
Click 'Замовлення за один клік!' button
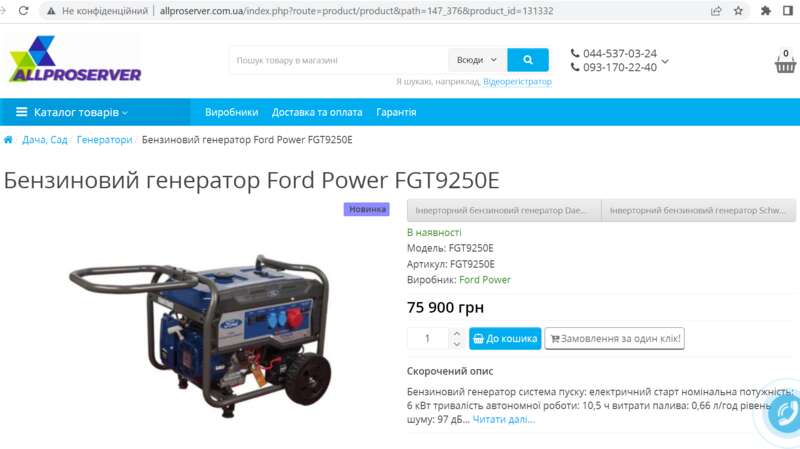tap(615, 338)
